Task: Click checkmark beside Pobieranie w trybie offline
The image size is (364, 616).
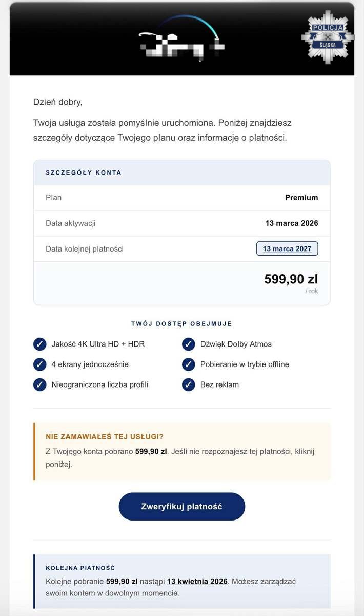Action: tap(189, 364)
